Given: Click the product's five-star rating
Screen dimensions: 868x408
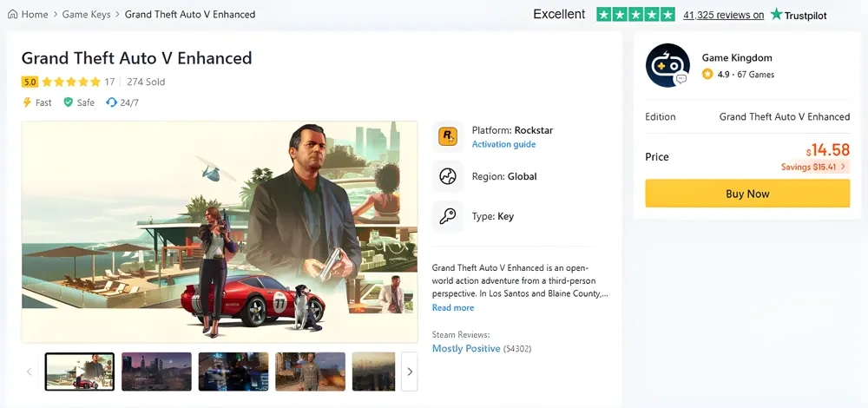Looking at the screenshot, I should click(71, 82).
